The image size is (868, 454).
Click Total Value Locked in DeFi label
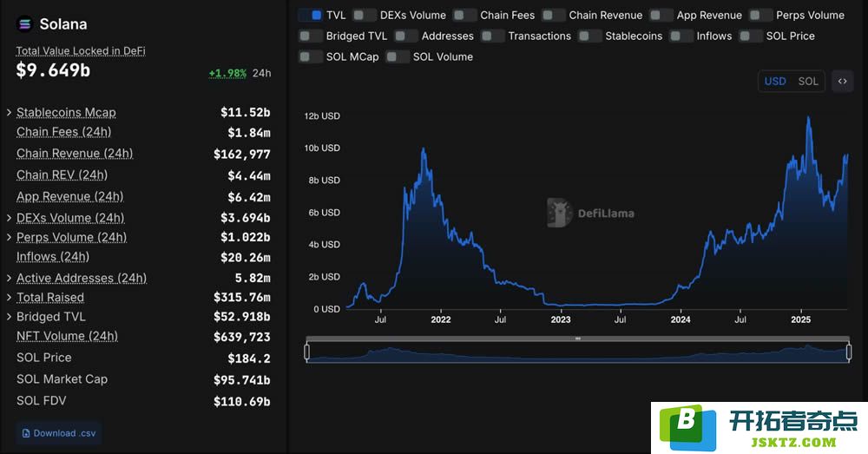click(81, 51)
